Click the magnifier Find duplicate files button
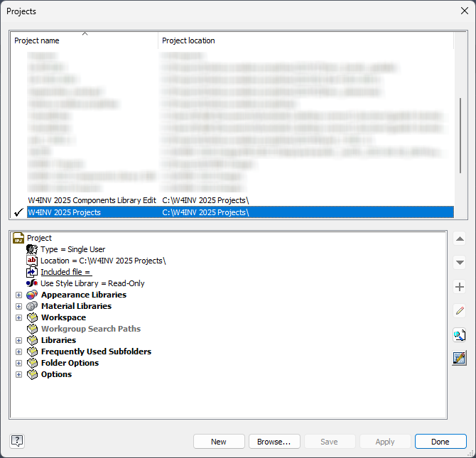Viewport: 476px width, 458px height. coord(460,335)
